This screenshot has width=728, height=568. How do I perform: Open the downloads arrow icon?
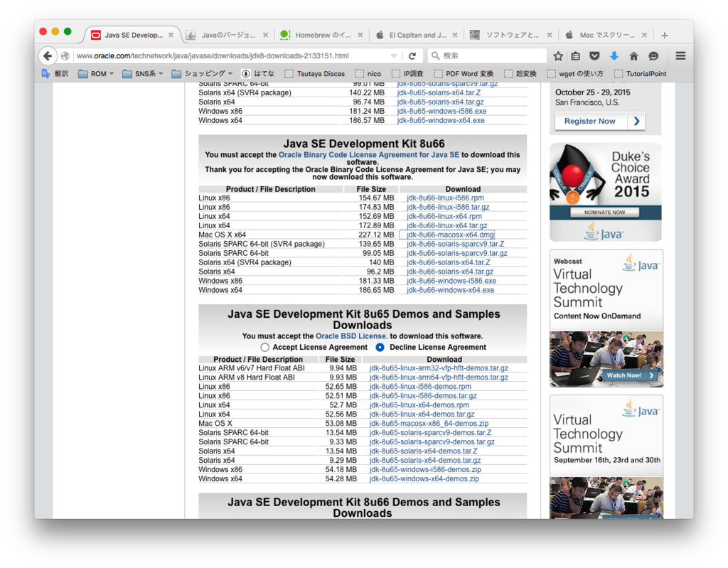coord(614,56)
